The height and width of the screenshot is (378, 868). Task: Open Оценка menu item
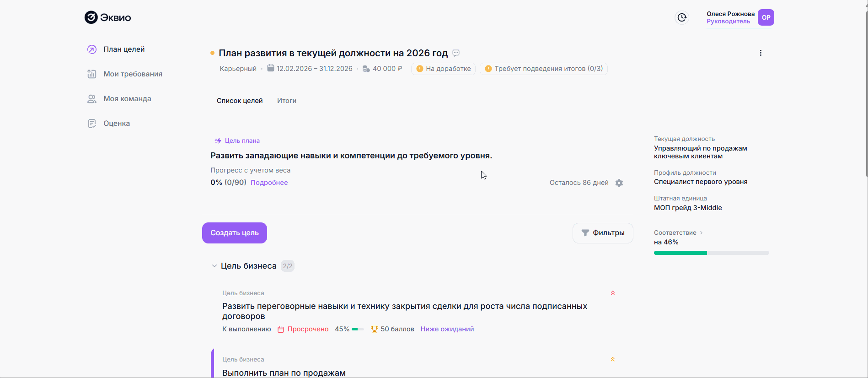tap(117, 124)
